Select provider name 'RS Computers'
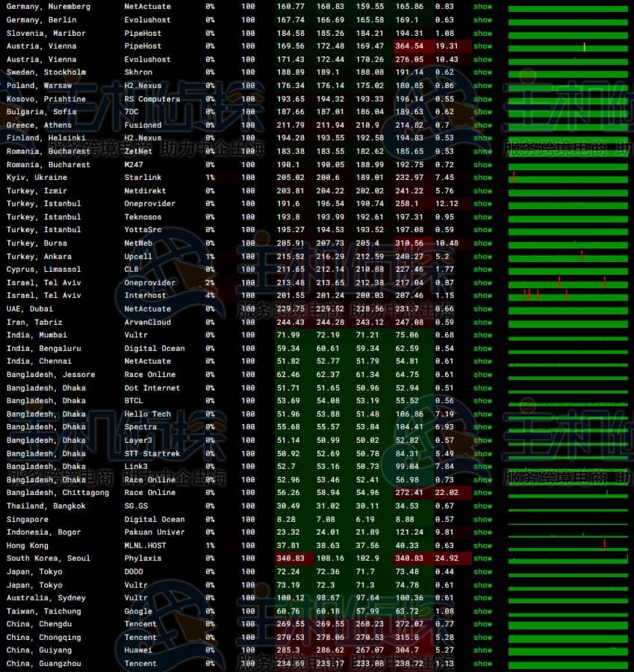This screenshot has height=672, width=634. click(x=152, y=99)
